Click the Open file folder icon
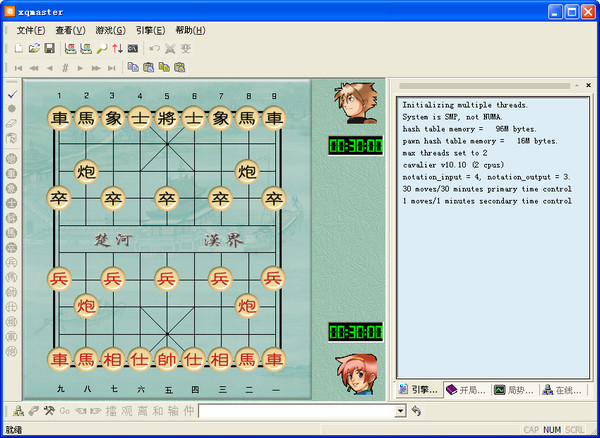Image resolution: width=600 pixels, height=438 pixels. click(34, 48)
